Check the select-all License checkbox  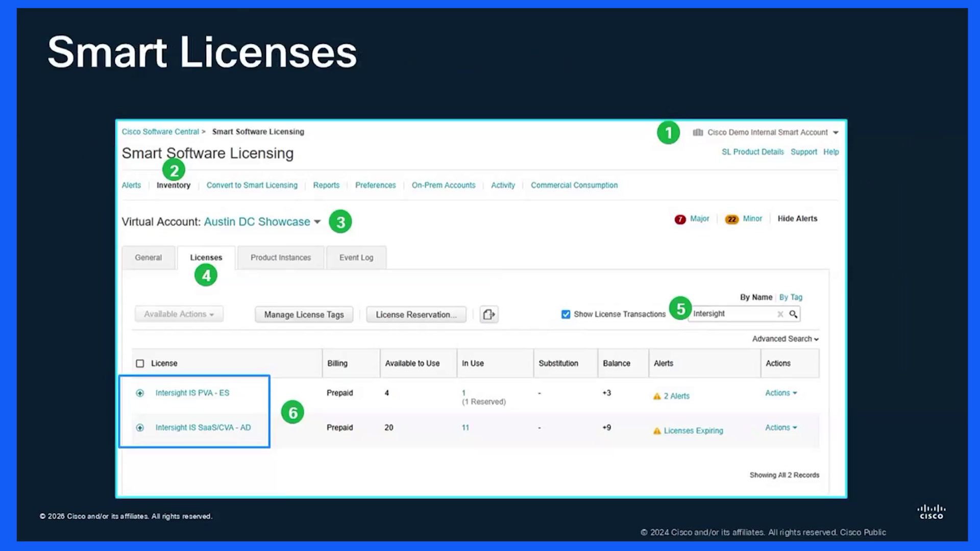pos(140,363)
